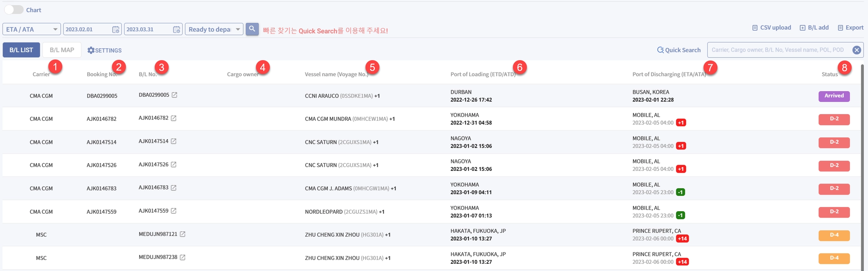Click the Quick Search label link
The width and height of the screenshot is (868, 271).
click(x=679, y=50)
